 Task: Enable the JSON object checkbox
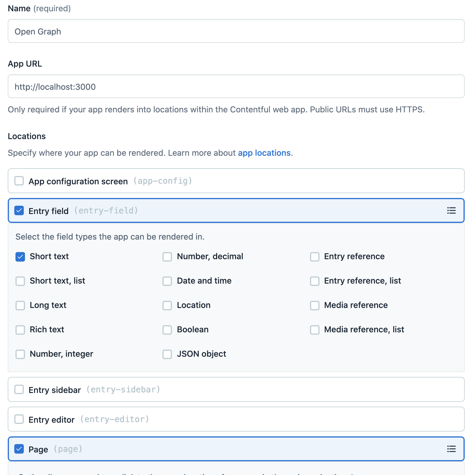[x=167, y=354]
